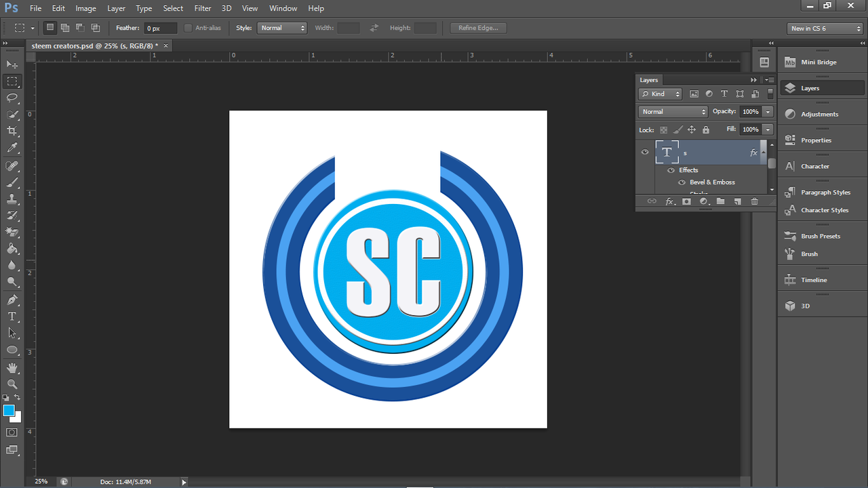Select the Hand tool
The height and width of the screenshot is (488, 868).
tap(12, 367)
